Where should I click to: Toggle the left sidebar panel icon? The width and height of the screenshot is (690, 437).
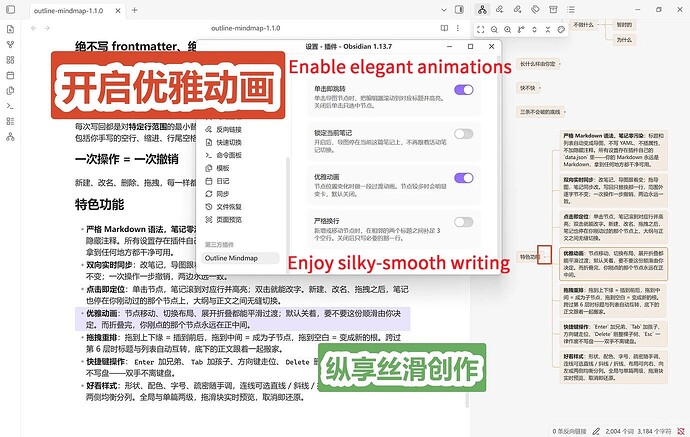(x=11, y=10)
